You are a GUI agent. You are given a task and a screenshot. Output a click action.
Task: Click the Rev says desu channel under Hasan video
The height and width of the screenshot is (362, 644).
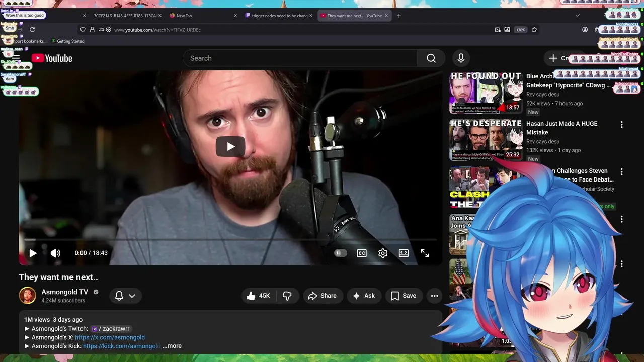coord(543,142)
